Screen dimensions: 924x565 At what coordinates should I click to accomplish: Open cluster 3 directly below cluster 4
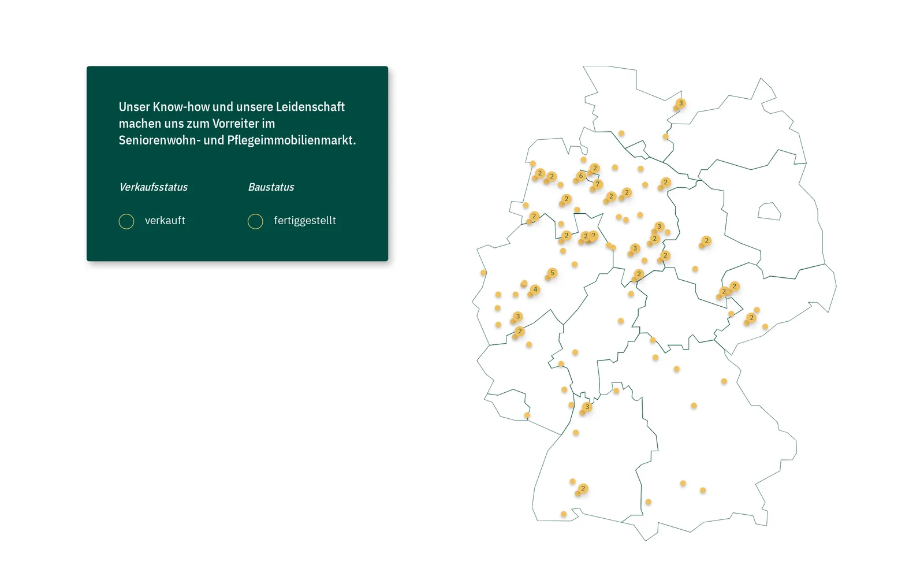pos(518,317)
